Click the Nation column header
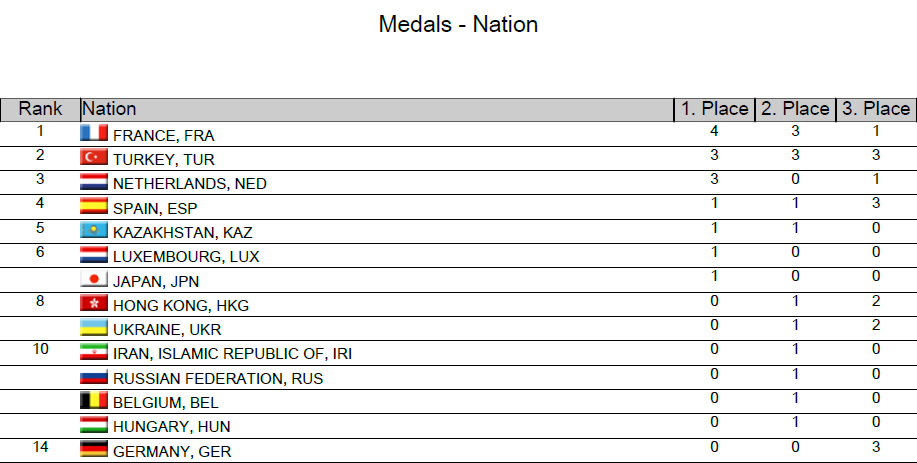917x463 pixels. (109, 109)
